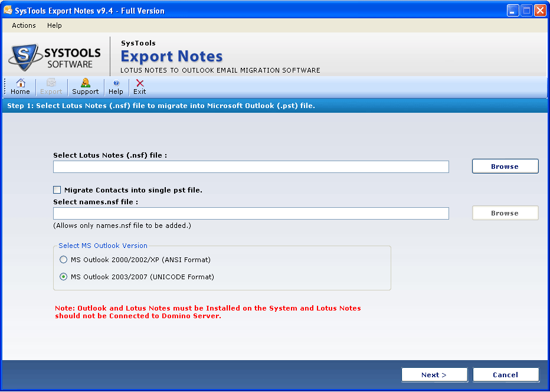This screenshot has width=550, height=392.
Task: Focus the names.nsf file path field
Action: click(251, 213)
